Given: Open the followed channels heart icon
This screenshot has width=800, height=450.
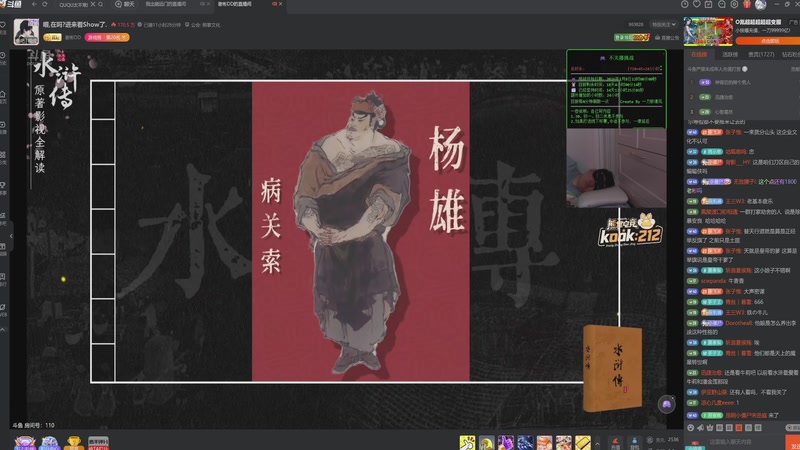Looking at the screenshot, I should point(696,4).
